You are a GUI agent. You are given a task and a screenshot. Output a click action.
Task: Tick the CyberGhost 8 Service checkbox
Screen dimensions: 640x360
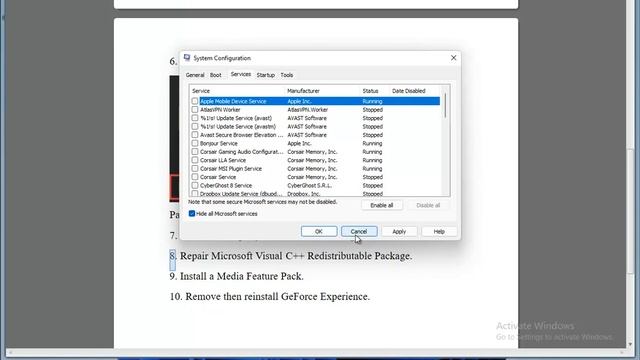(x=195, y=185)
